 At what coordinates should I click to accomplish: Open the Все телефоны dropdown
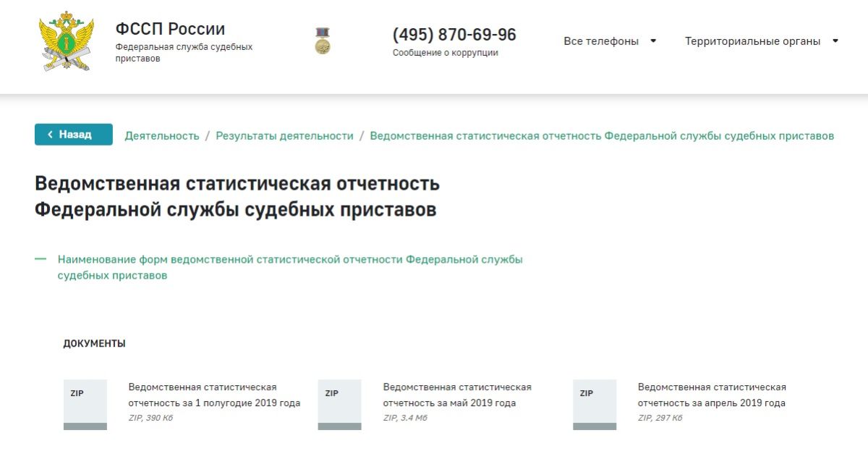[601, 41]
